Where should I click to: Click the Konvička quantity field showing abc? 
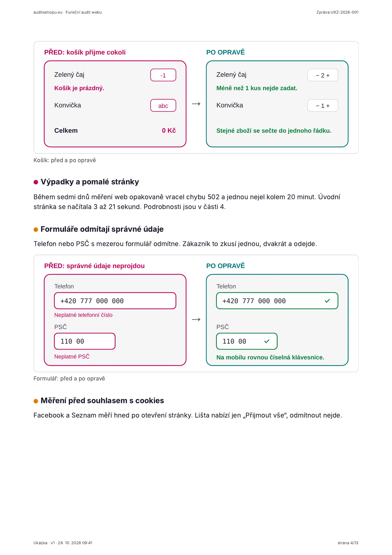point(163,105)
